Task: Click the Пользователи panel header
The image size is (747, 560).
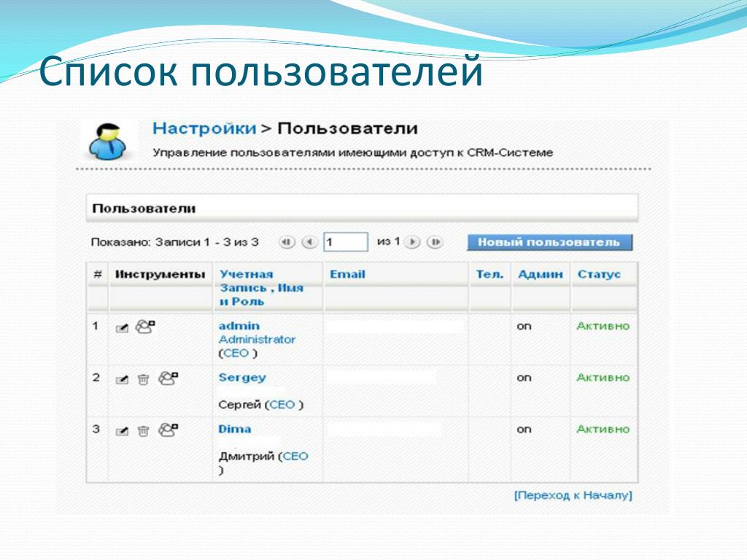Action: point(362,208)
